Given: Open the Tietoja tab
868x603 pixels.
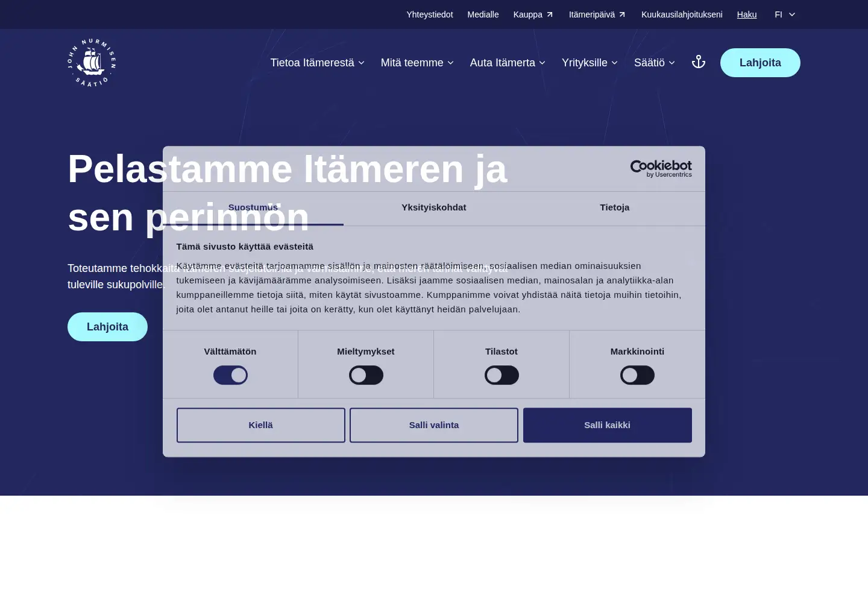Looking at the screenshot, I should click(x=615, y=208).
